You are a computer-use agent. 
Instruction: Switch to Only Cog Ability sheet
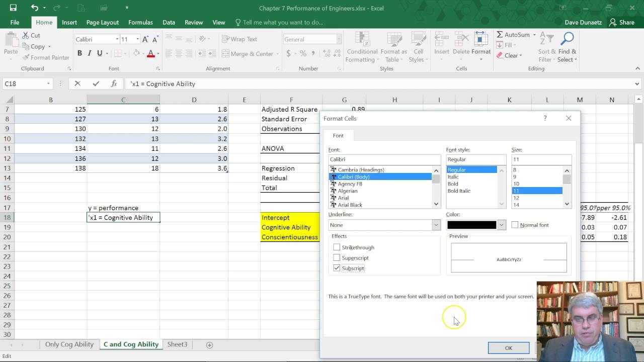pos(69,344)
